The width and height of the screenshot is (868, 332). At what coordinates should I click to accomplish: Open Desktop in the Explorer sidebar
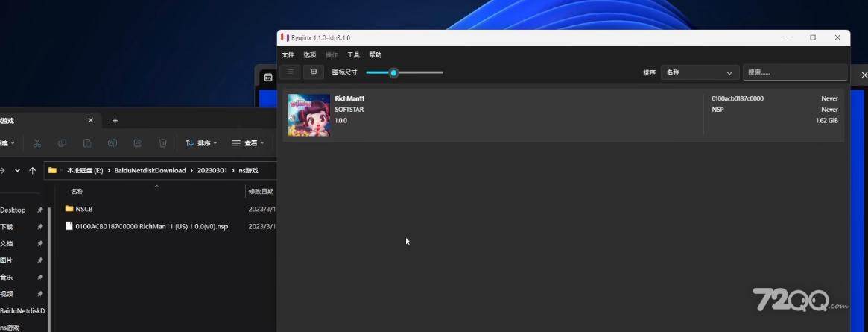(x=13, y=210)
